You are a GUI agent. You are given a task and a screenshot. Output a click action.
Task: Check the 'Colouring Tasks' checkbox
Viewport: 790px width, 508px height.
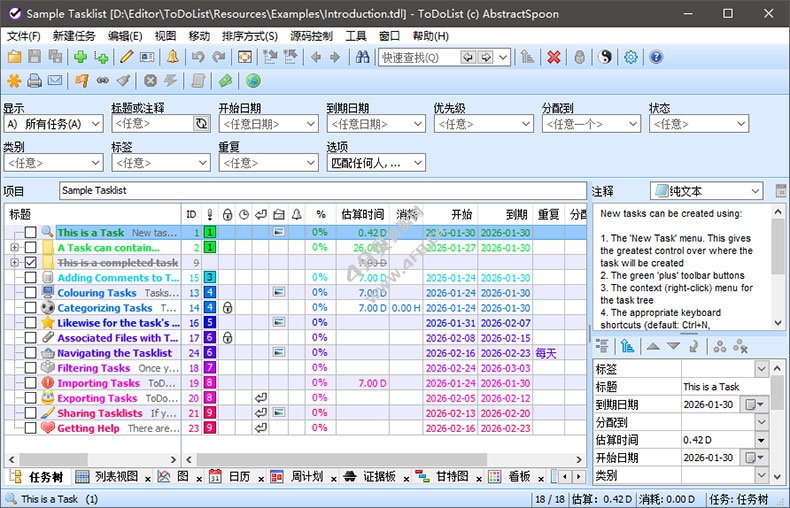(31, 292)
